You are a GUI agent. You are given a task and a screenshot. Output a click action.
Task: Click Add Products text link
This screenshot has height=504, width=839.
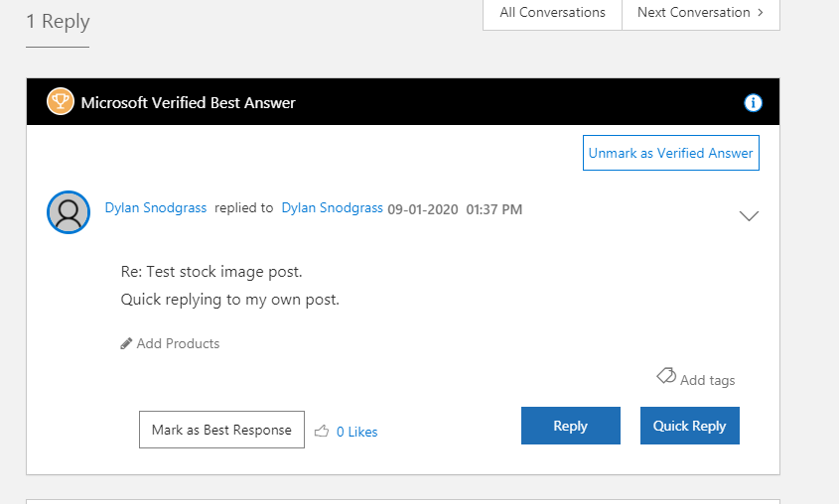(178, 343)
